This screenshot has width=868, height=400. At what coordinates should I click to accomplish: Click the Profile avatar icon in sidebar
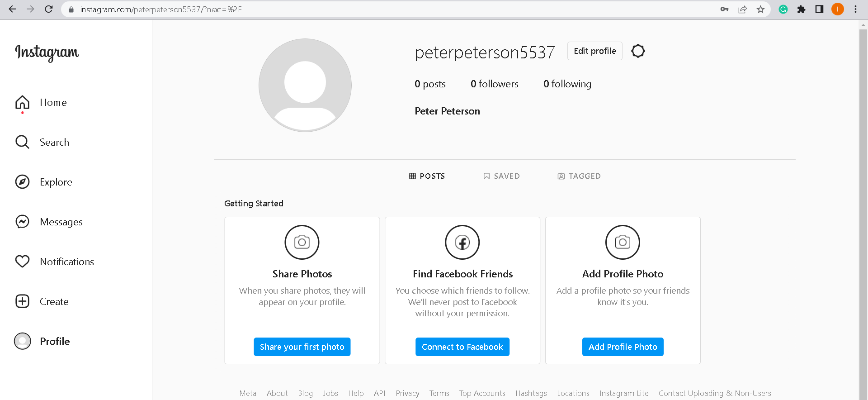(22, 341)
